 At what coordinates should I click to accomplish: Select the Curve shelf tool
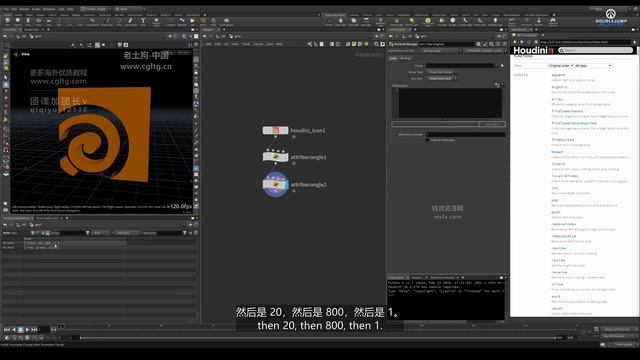tap(93, 21)
